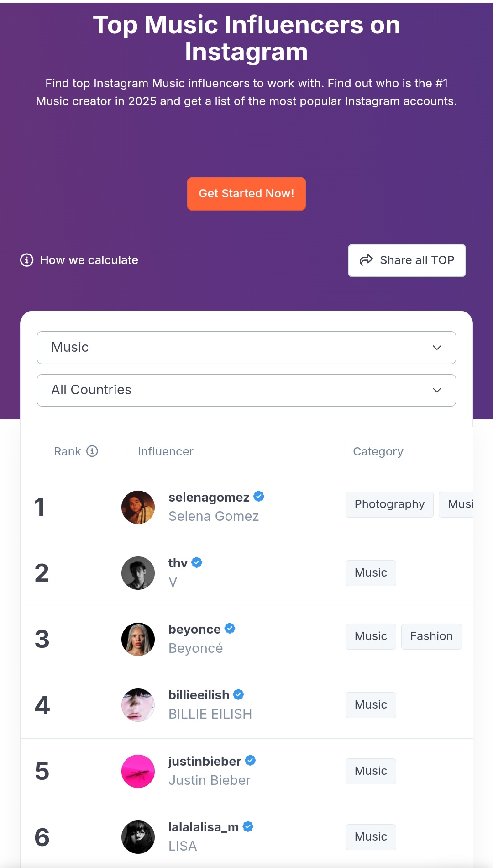The width and height of the screenshot is (493, 868).
Task: Click the Fashion tag on beyonce row
Action: click(x=431, y=636)
